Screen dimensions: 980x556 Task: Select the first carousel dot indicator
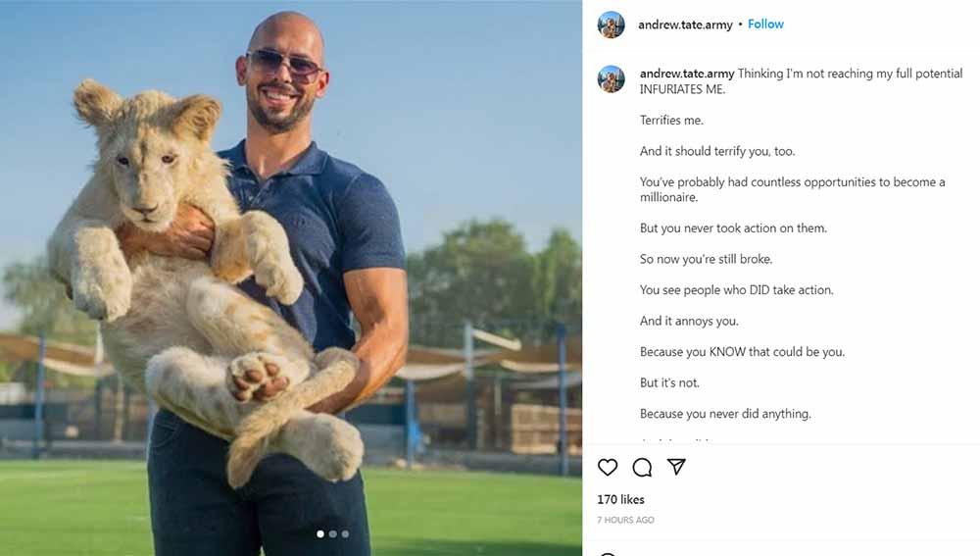pyautogui.click(x=320, y=534)
